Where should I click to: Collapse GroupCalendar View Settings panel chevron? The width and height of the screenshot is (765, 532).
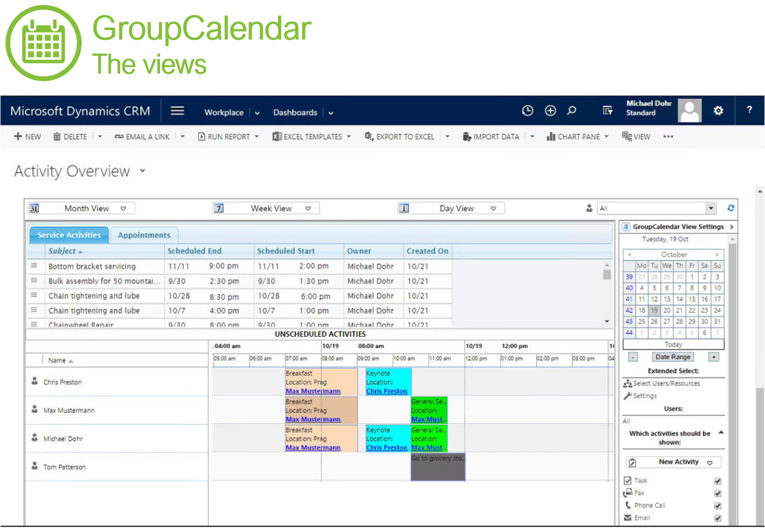[x=732, y=227]
